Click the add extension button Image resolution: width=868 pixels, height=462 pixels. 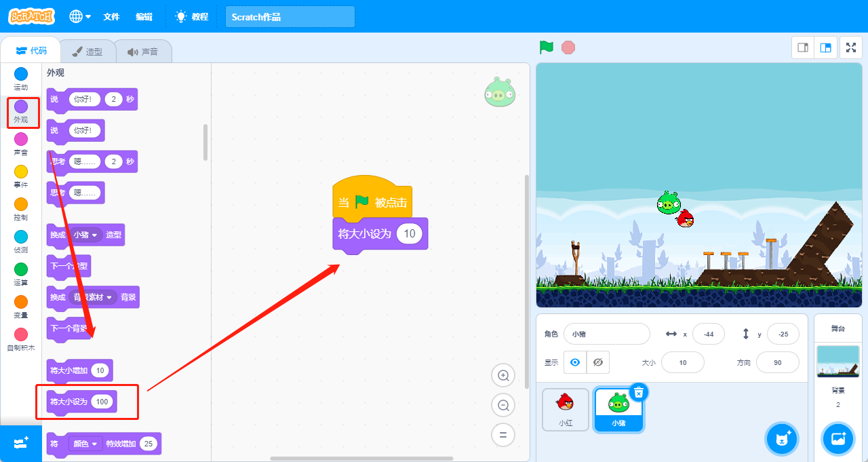tap(21, 442)
